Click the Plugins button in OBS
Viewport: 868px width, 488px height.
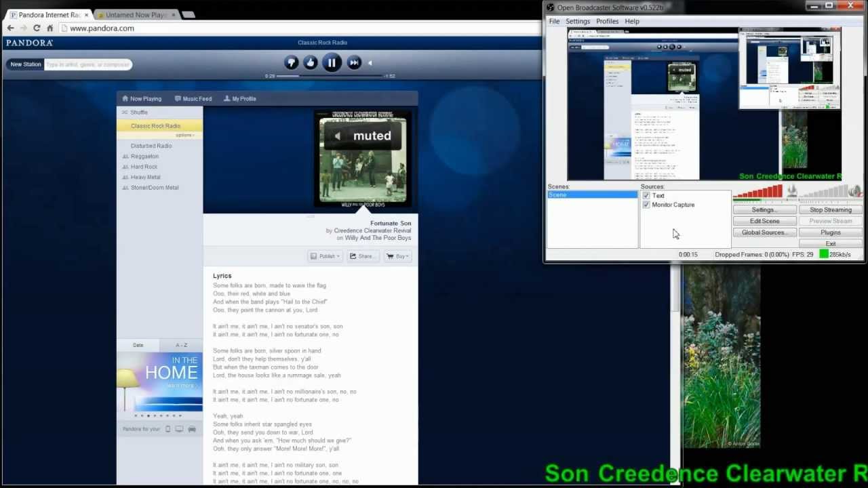point(830,232)
